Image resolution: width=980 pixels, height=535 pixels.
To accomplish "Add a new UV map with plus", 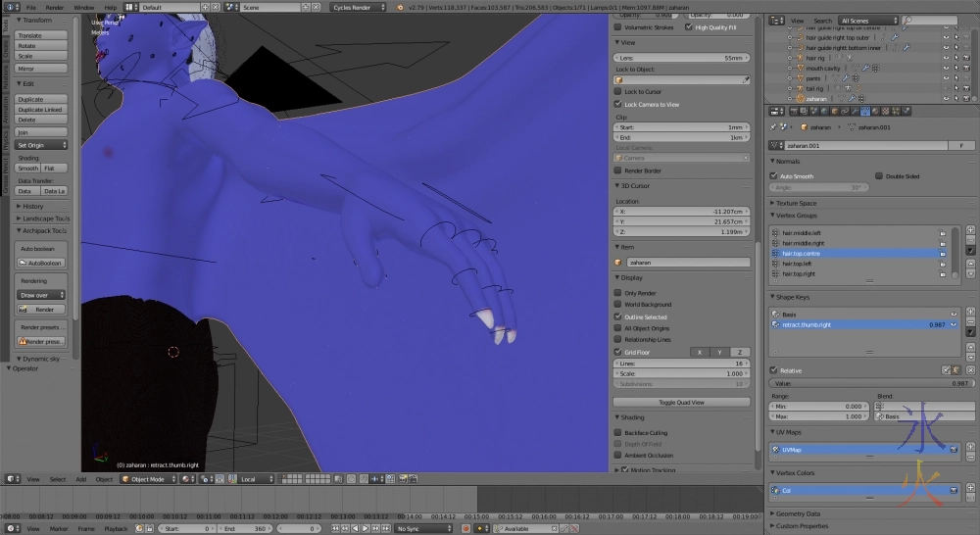I will pos(970,448).
